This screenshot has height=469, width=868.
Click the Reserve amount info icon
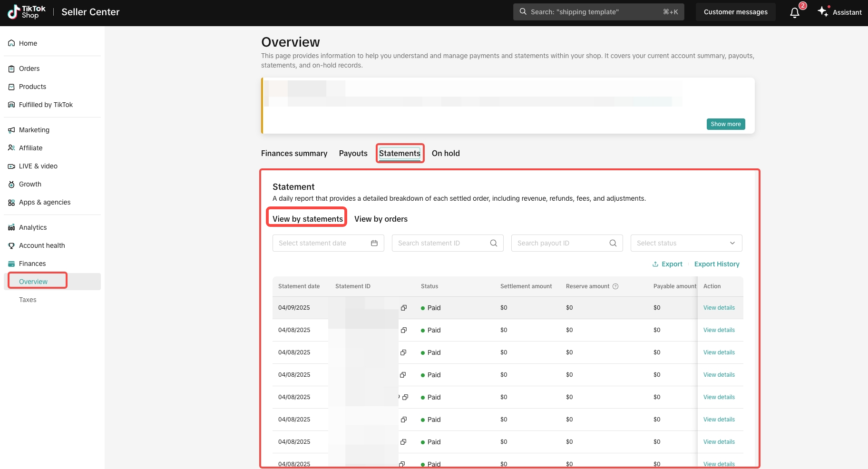615,286
